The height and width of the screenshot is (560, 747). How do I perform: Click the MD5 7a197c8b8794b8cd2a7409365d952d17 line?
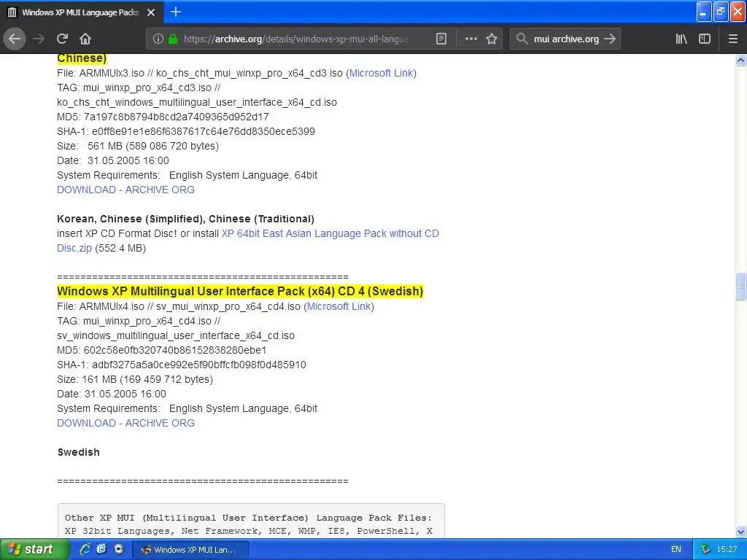pos(163,117)
